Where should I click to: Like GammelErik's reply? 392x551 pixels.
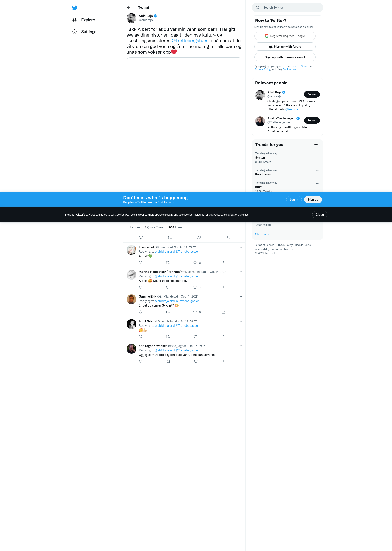[195, 312]
